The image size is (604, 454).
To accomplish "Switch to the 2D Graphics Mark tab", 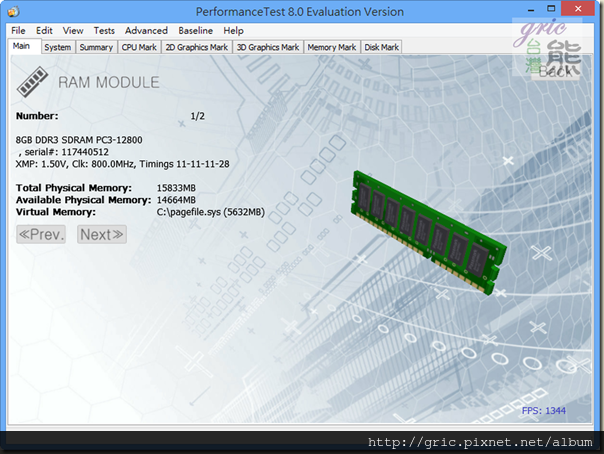I will click(x=196, y=47).
